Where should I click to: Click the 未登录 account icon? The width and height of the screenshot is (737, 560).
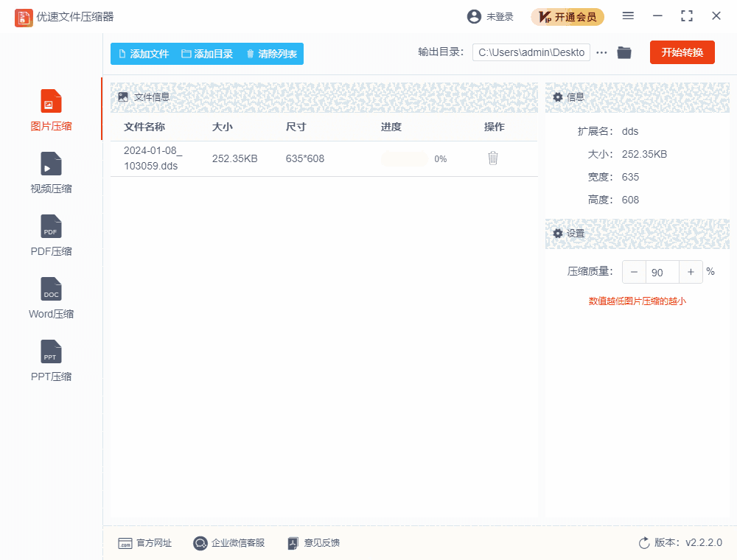(490, 16)
